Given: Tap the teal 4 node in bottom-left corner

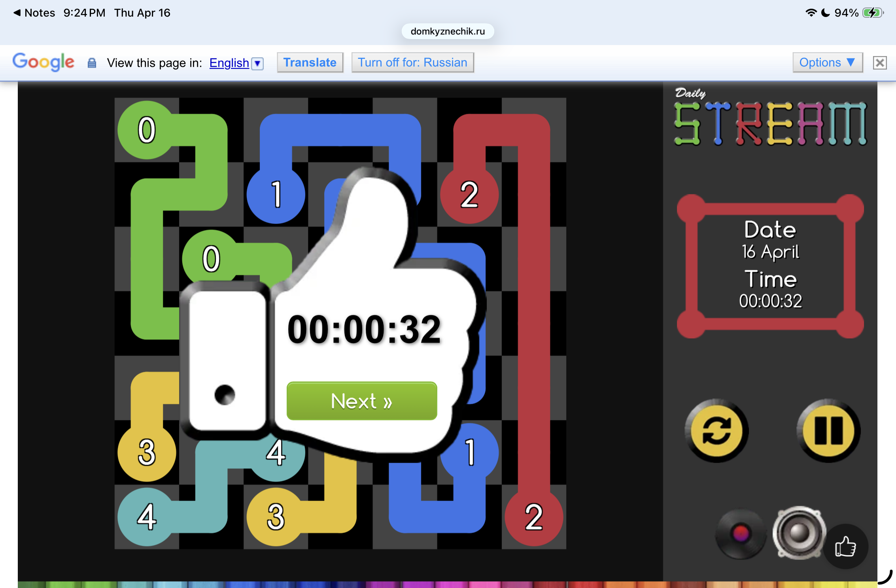Looking at the screenshot, I should [x=147, y=517].
